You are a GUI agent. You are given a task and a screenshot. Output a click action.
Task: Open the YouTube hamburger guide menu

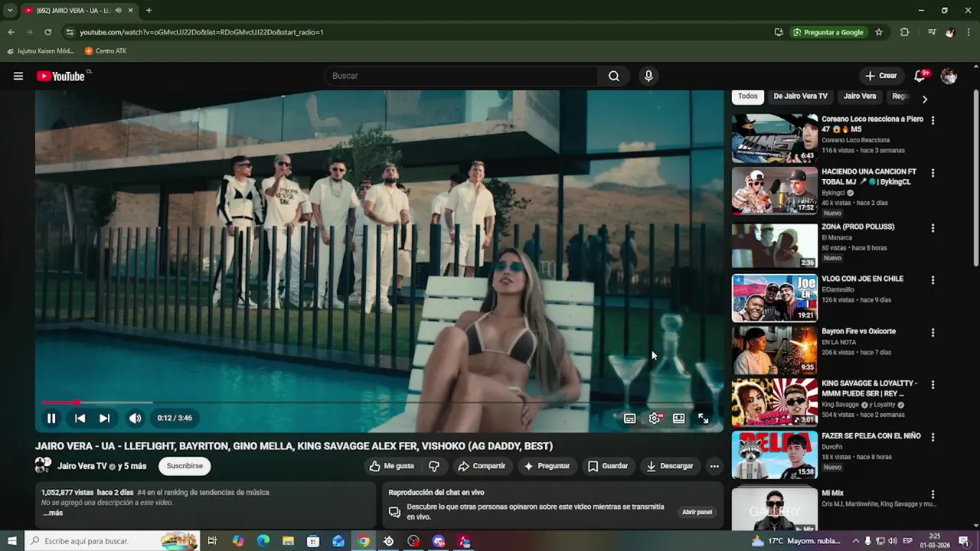pos(18,76)
